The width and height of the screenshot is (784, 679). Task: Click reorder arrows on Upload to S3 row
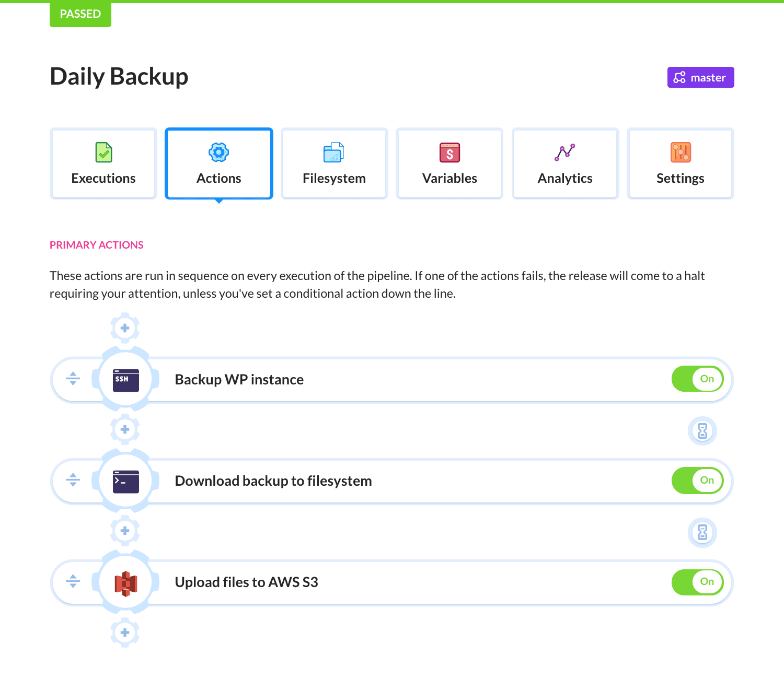coord(73,581)
